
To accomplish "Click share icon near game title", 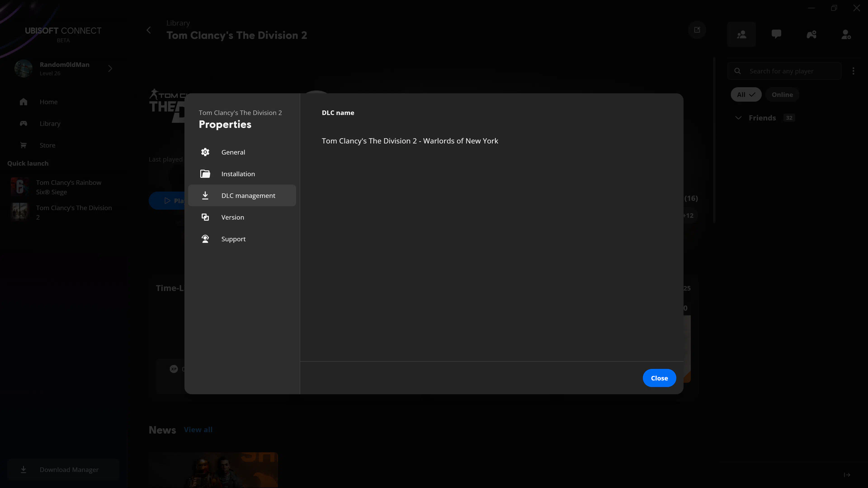I will point(697,30).
